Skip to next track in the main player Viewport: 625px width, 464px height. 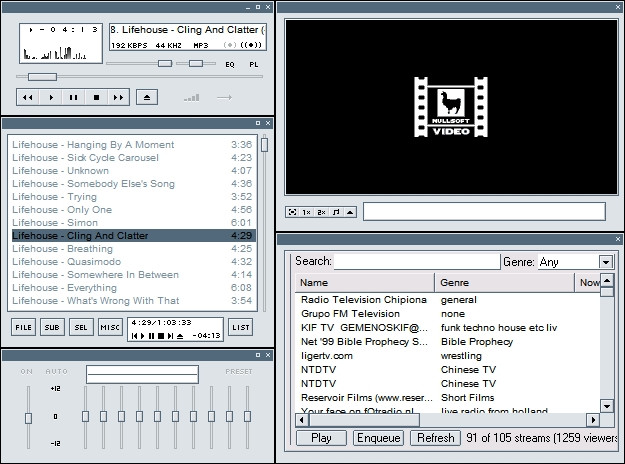pyautogui.click(x=118, y=97)
